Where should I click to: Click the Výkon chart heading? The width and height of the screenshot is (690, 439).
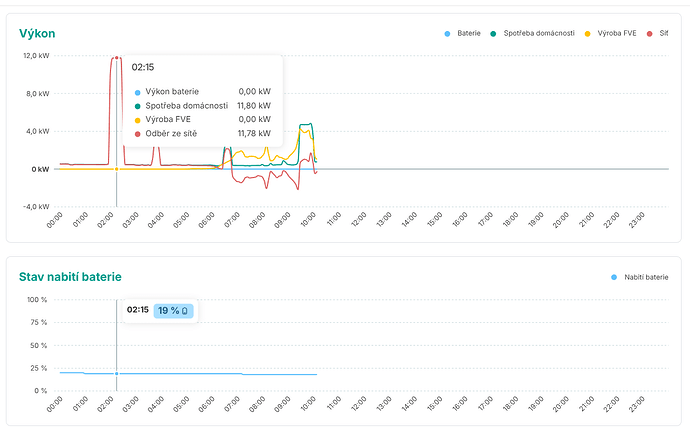(37, 33)
